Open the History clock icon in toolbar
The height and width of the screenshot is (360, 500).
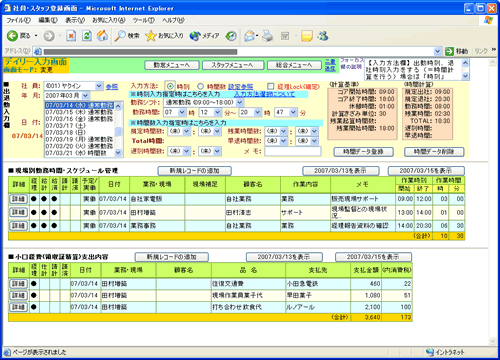231,36
